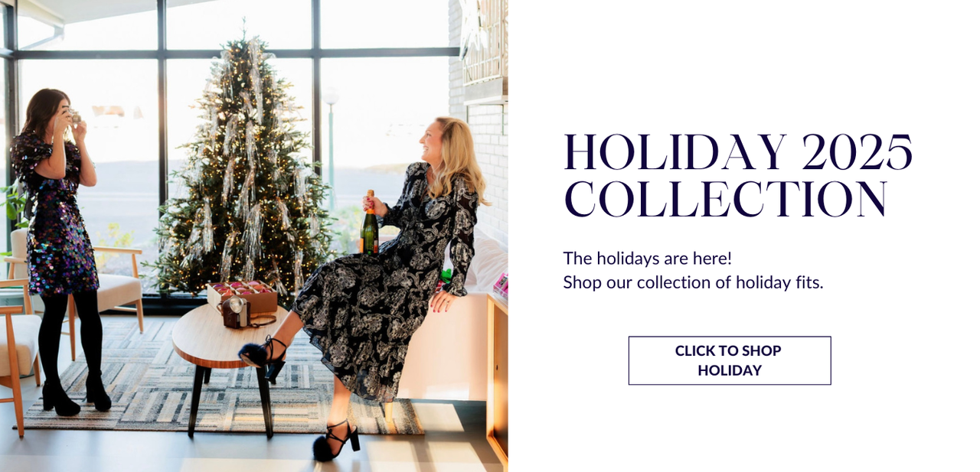Click 'The holidays are here!' text
This screenshot has width=980, height=472.
click(648, 258)
